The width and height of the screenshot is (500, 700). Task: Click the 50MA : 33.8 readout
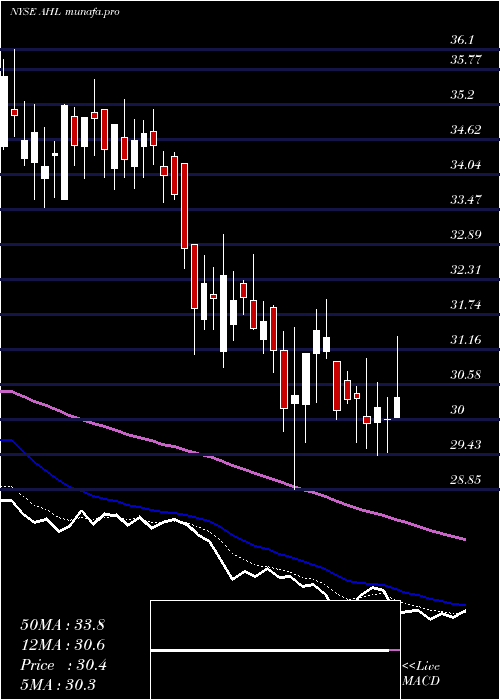click(62, 625)
